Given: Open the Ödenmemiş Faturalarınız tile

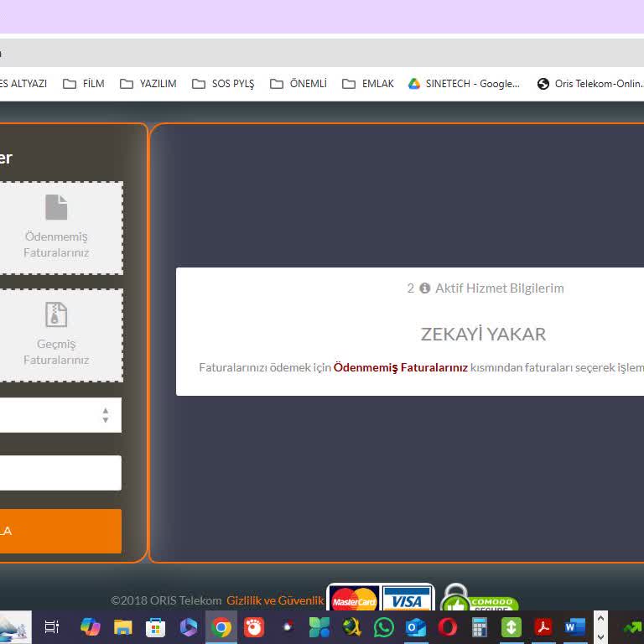Looking at the screenshot, I should 58,228.
